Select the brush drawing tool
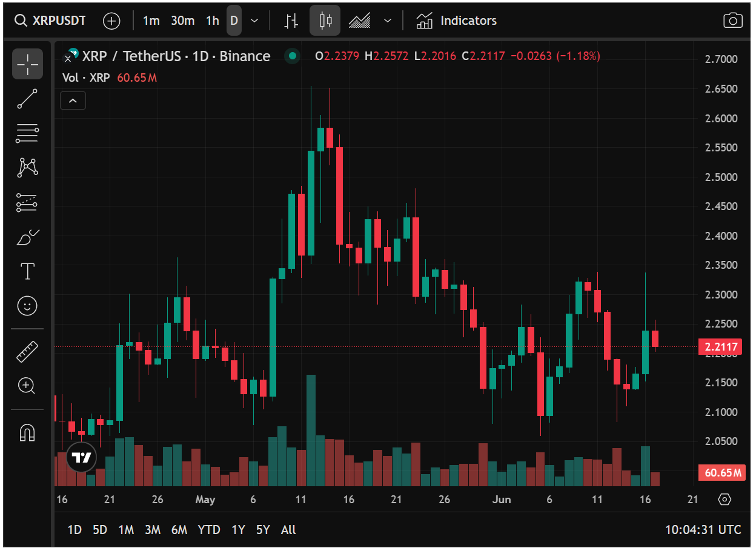 tap(27, 237)
